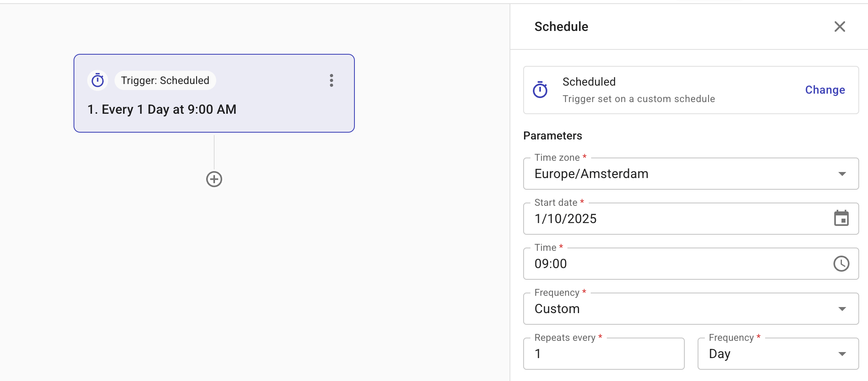Open the three-dot menu on the trigger card

tap(332, 80)
